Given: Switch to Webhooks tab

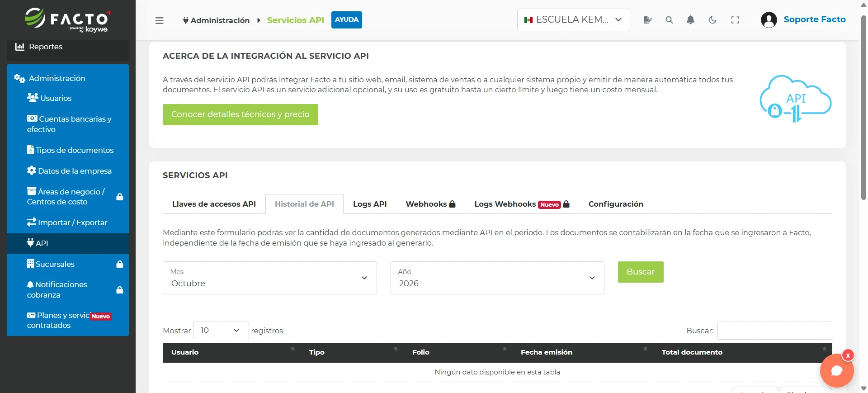Looking at the screenshot, I should click(430, 204).
